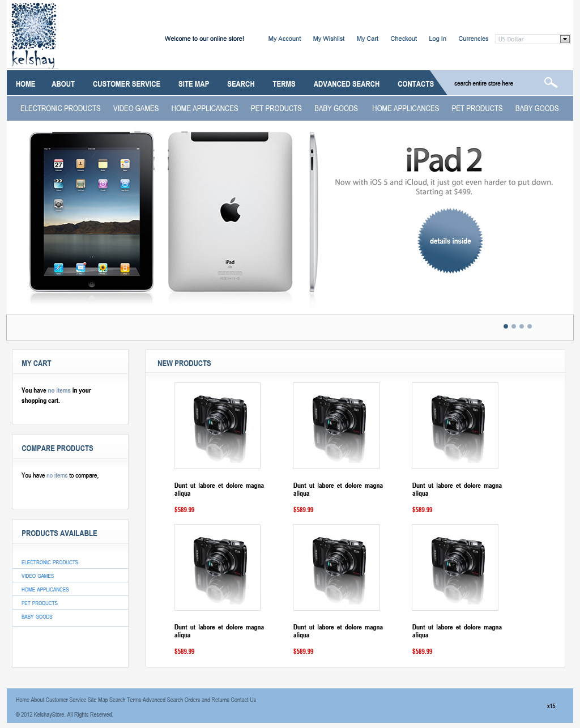Open Pet Products in sidebar list
The image size is (580, 728).
[40, 603]
